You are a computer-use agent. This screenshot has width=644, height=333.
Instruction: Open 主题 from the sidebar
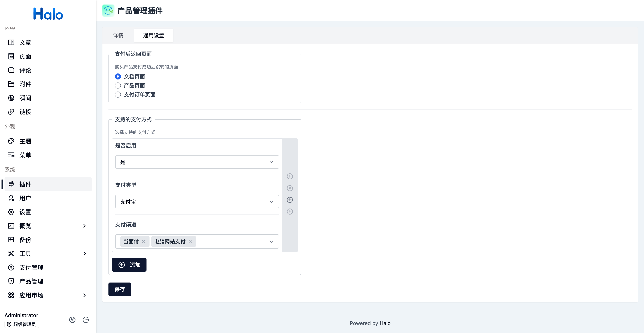coord(25,141)
